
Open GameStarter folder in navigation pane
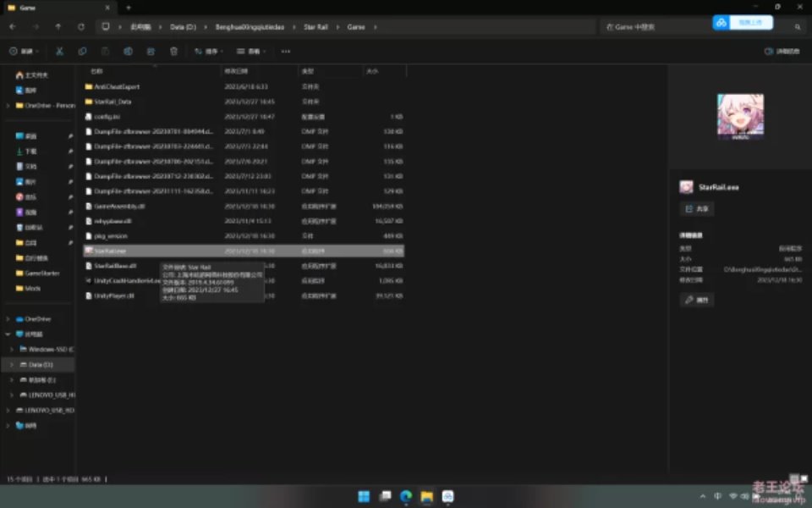pos(38,273)
